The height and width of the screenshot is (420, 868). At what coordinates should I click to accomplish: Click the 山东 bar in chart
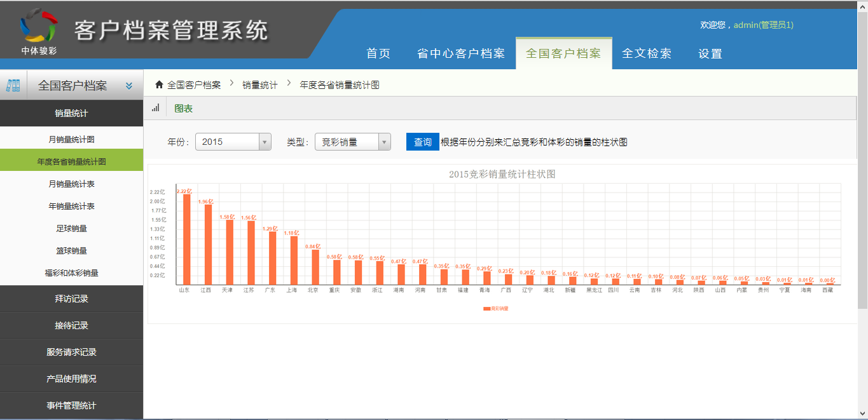click(186, 239)
